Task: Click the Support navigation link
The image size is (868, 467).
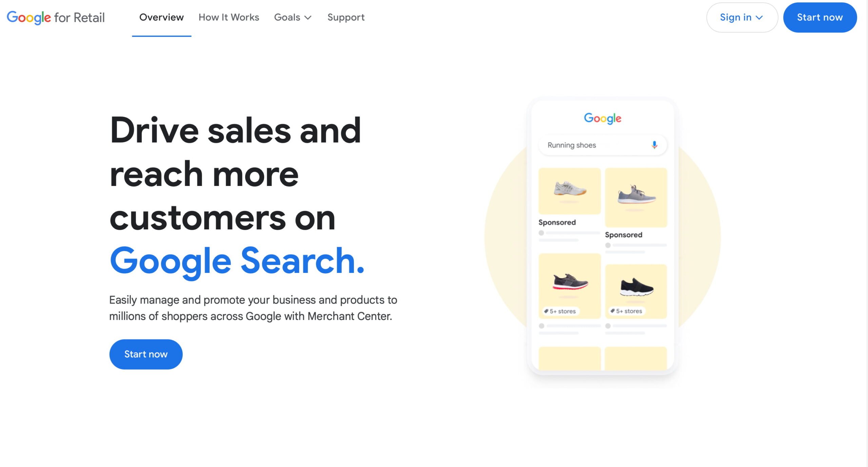Action: pyautogui.click(x=346, y=17)
